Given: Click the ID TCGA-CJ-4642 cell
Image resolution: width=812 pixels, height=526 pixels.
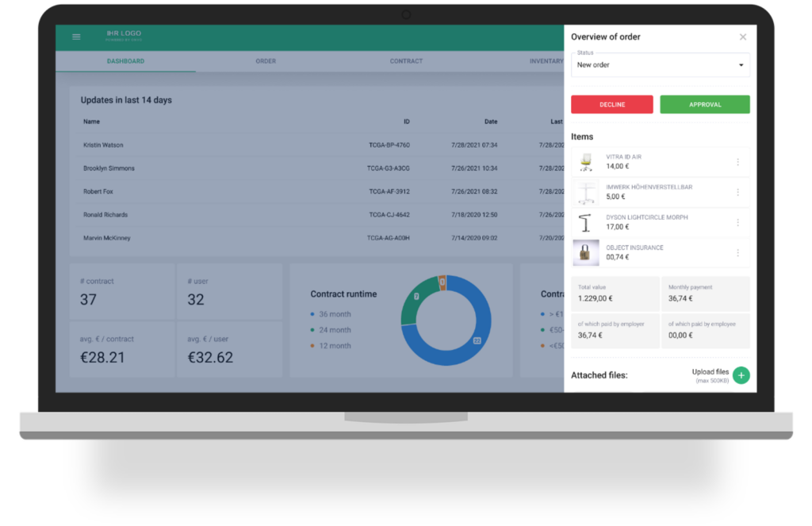Looking at the screenshot, I should (389, 214).
